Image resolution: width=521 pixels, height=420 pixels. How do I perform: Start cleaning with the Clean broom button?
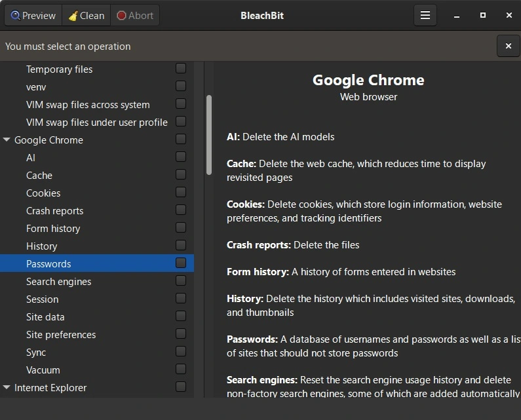[x=87, y=15]
